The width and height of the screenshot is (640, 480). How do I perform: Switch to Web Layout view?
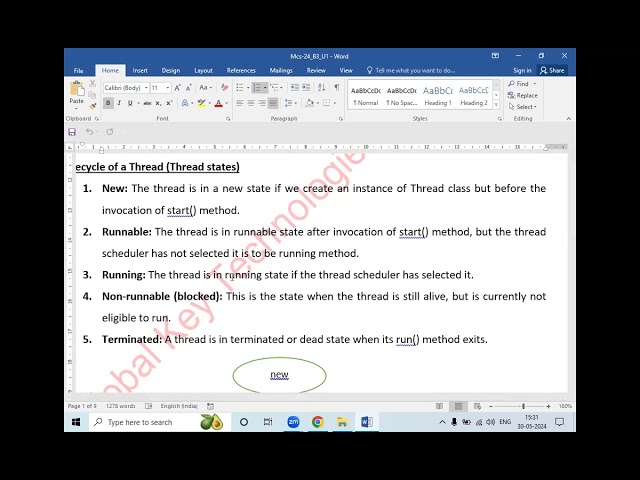477,406
